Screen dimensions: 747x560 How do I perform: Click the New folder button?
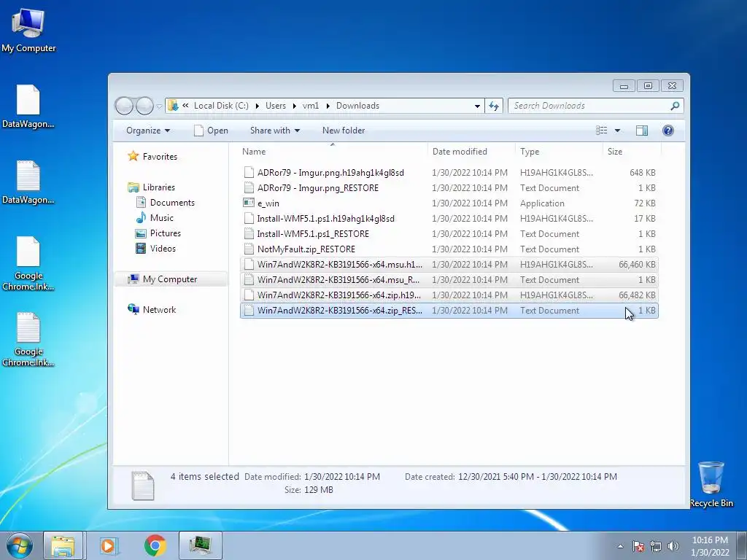click(344, 131)
